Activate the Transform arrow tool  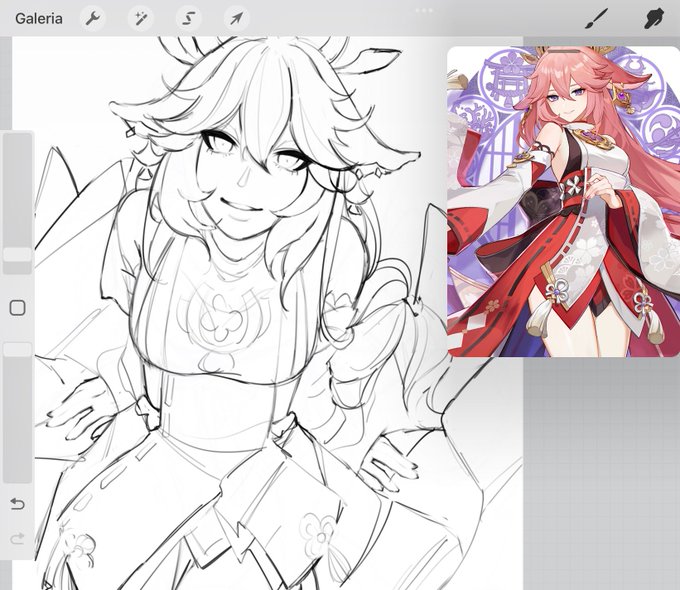point(236,19)
